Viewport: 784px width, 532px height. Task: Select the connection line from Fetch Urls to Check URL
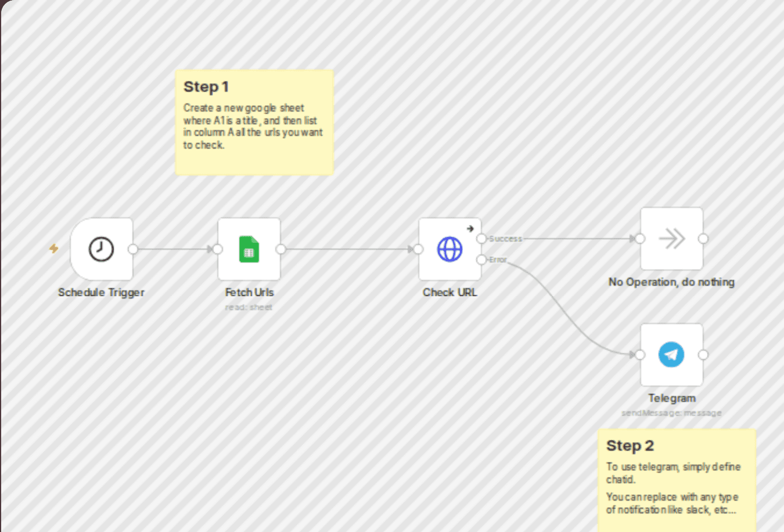tap(348, 249)
